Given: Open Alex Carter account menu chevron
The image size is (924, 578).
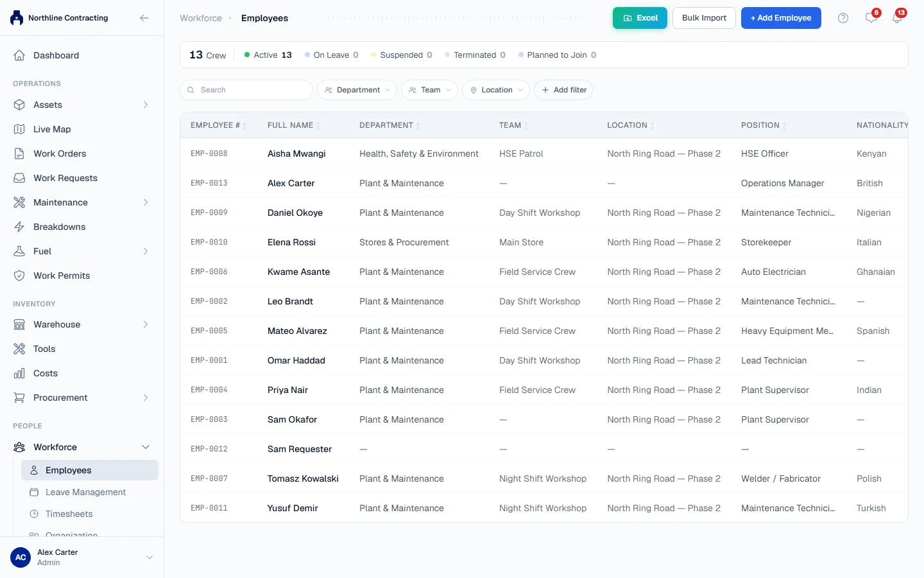Looking at the screenshot, I should (150, 557).
